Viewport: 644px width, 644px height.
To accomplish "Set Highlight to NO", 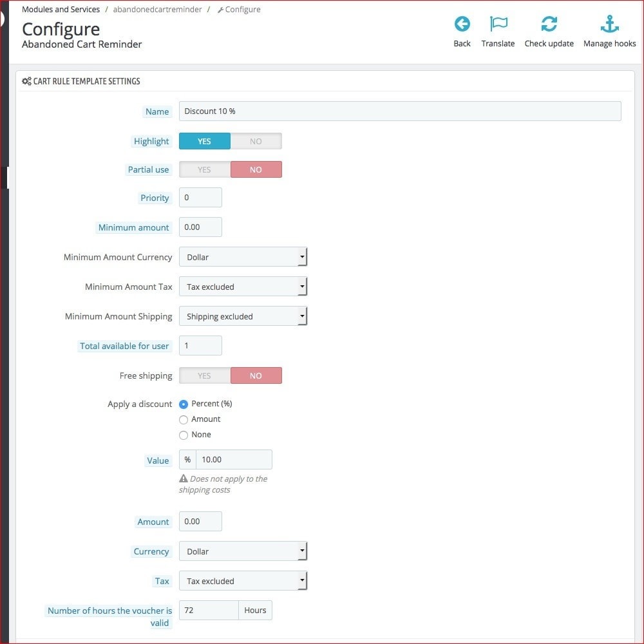I will 256,141.
